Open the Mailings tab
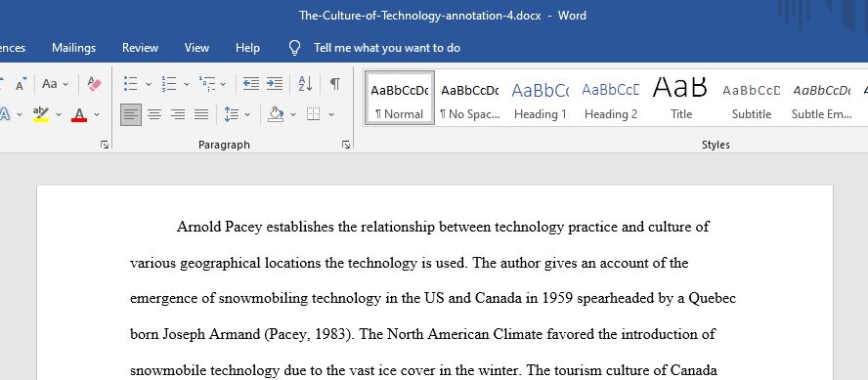 [x=73, y=48]
